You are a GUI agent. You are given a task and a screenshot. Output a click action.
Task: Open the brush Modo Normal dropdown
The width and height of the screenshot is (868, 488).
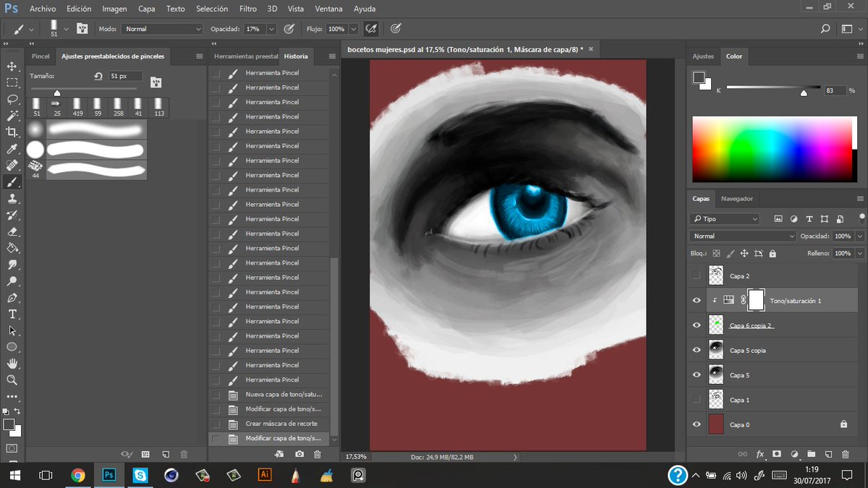(x=161, y=29)
